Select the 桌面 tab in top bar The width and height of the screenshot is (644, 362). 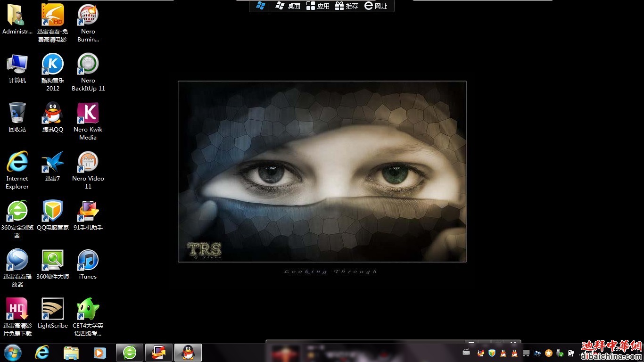click(x=288, y=6)
